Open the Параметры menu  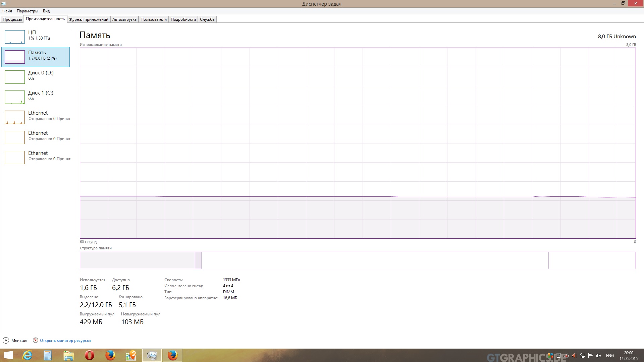coord(28,11)
